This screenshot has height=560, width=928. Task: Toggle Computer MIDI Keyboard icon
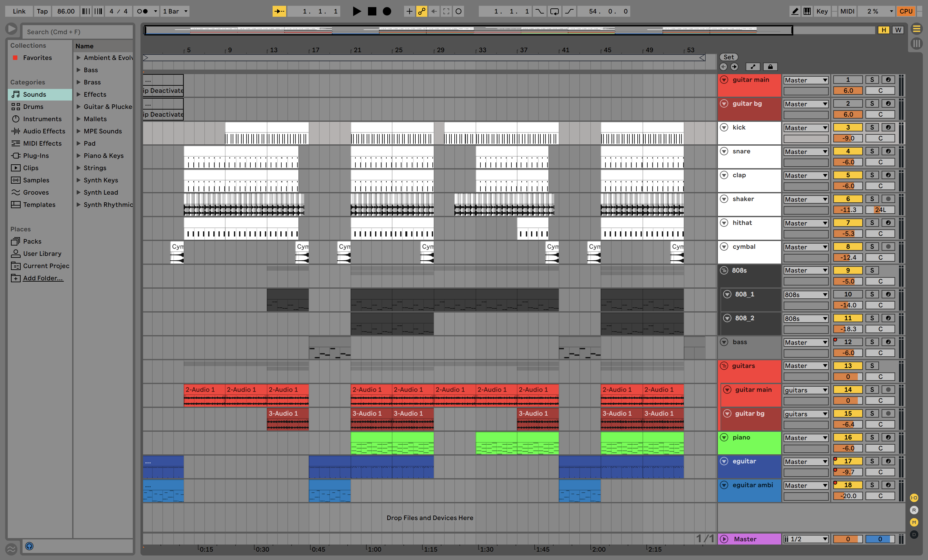pos(807,11)
